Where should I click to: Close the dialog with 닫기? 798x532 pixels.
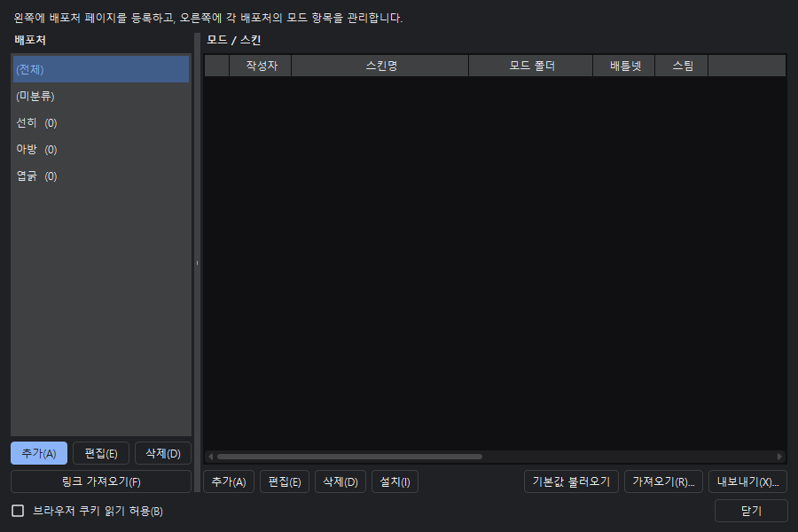point(751,511)
